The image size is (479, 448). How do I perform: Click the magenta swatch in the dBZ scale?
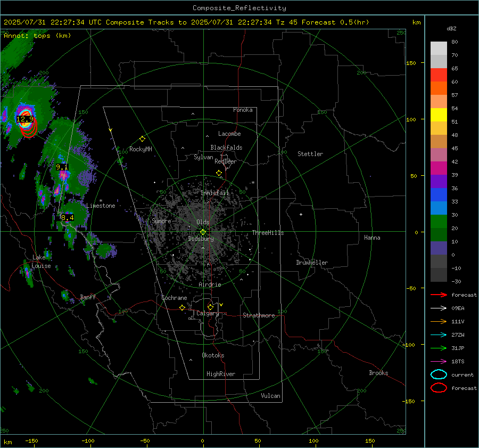coord(439,168)
